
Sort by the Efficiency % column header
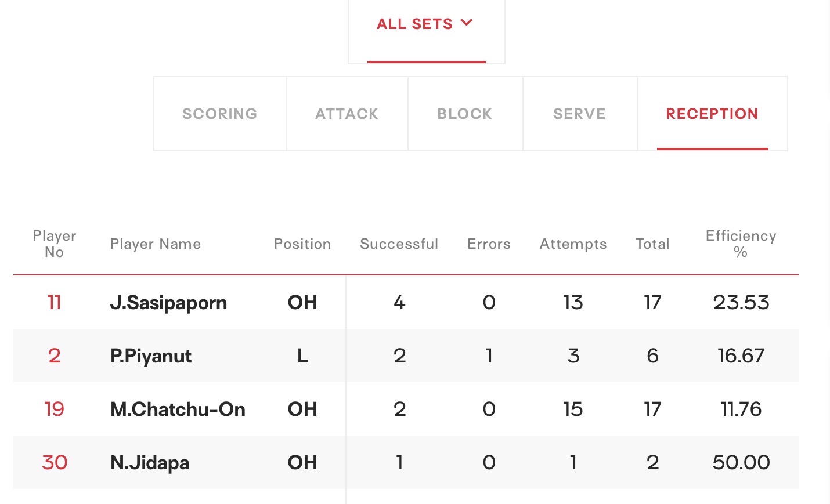(x=741, y=244)
